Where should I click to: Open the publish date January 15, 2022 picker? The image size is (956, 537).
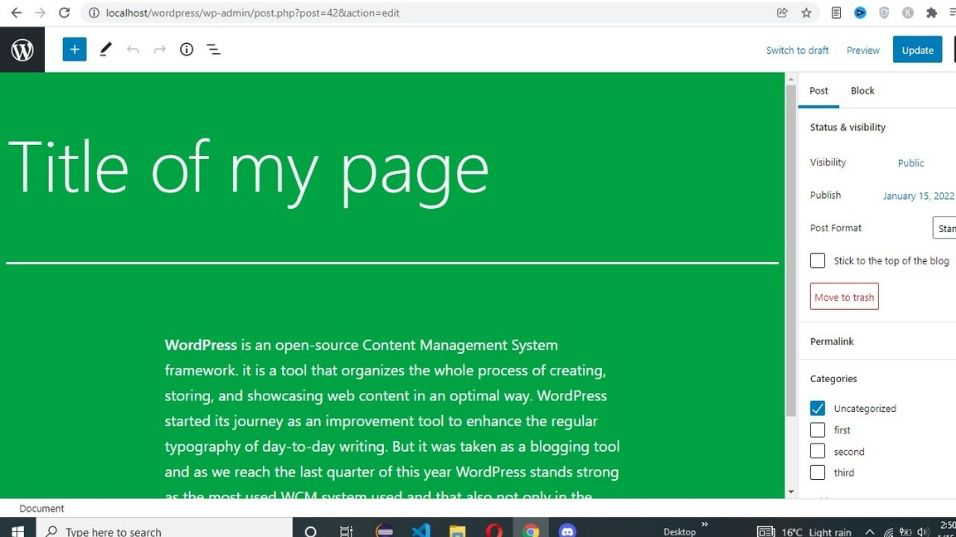click(918, 196)
